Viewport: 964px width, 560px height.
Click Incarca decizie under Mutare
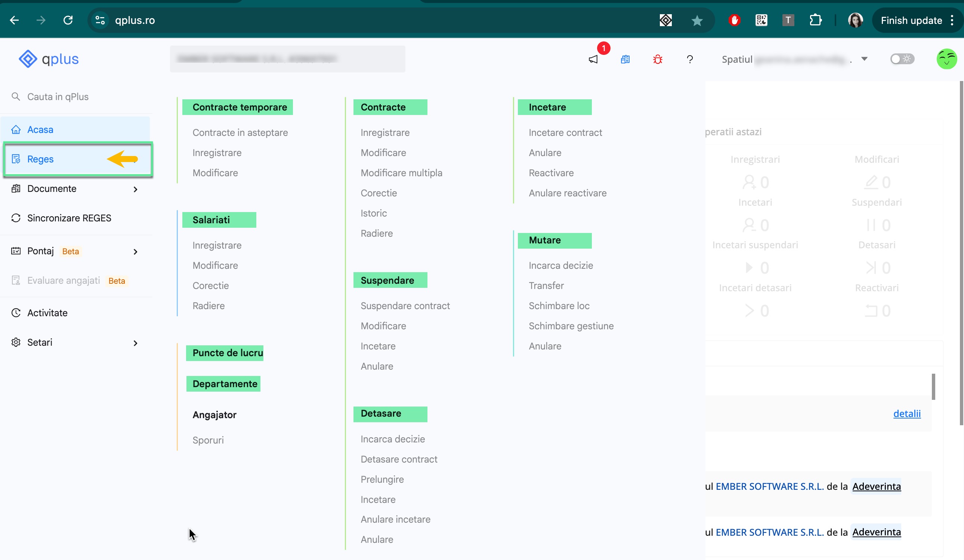561,265
